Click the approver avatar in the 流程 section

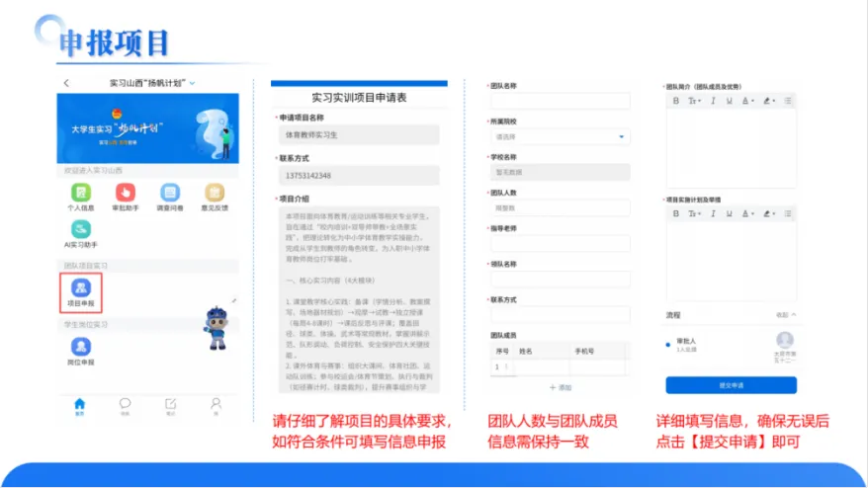click(x=785, y=340)
